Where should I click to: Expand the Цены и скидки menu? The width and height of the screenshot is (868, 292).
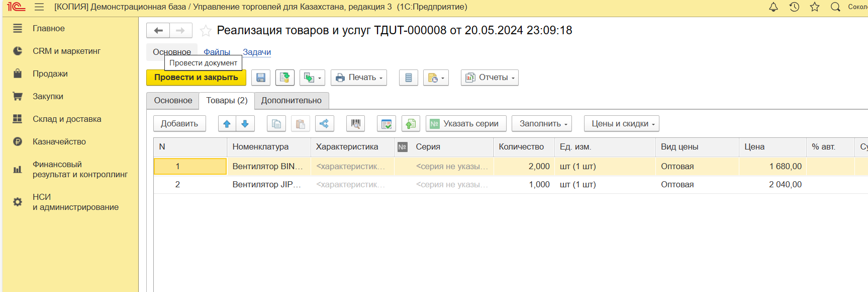point(621,124)
